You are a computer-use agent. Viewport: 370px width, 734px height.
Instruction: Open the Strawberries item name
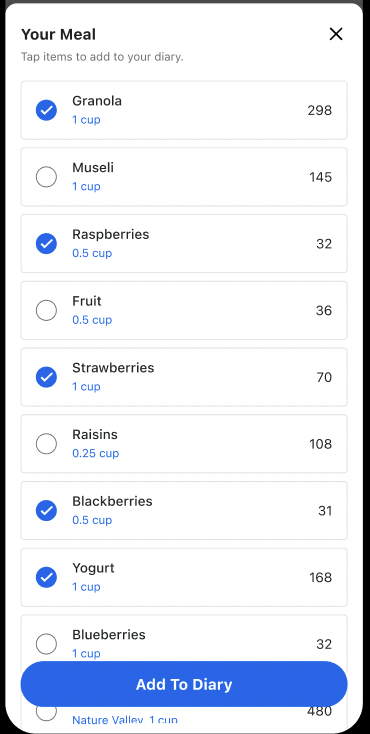coord(113,368)
